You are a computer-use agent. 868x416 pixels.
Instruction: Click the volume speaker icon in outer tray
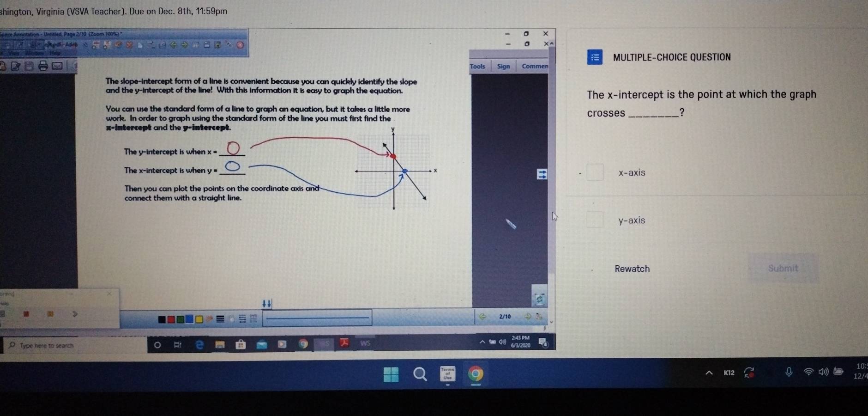[823, 372]
